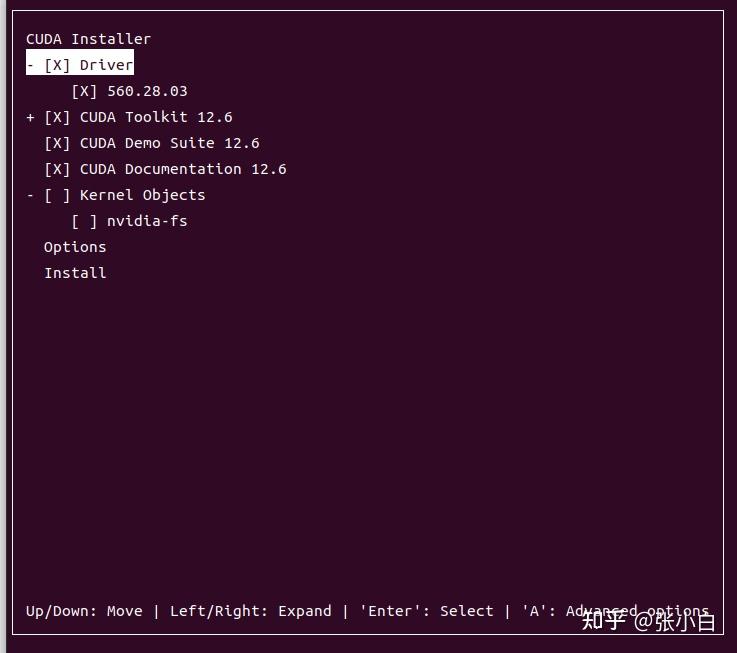
Task: Select the nvidia-fs label text
Action: tap(147, 221)
